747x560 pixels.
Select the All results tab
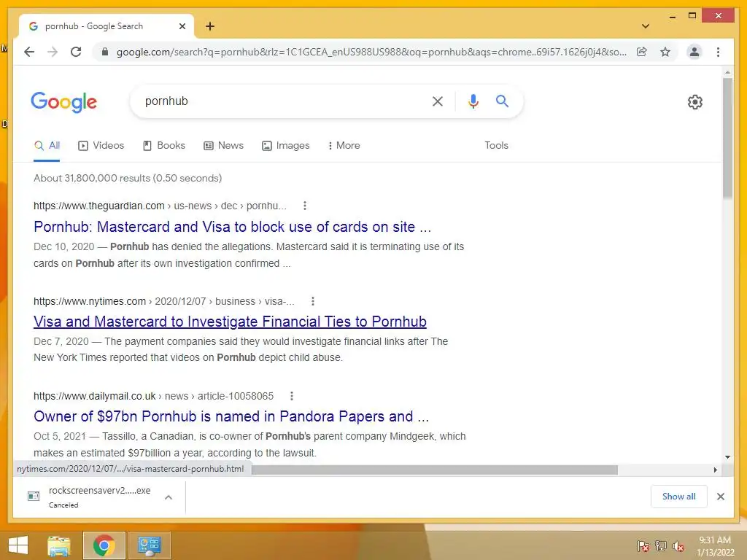click(x=47, y=146)
